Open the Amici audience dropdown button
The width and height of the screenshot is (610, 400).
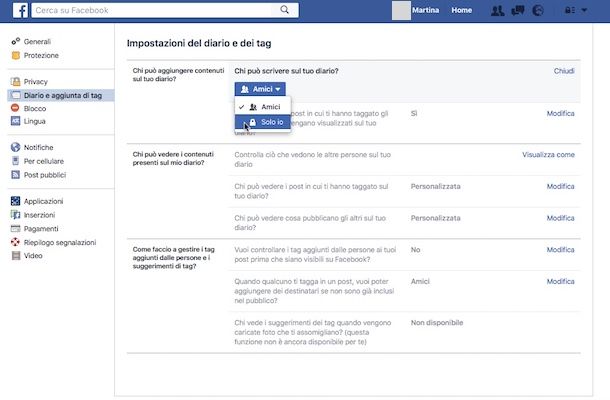click(254, 89)
